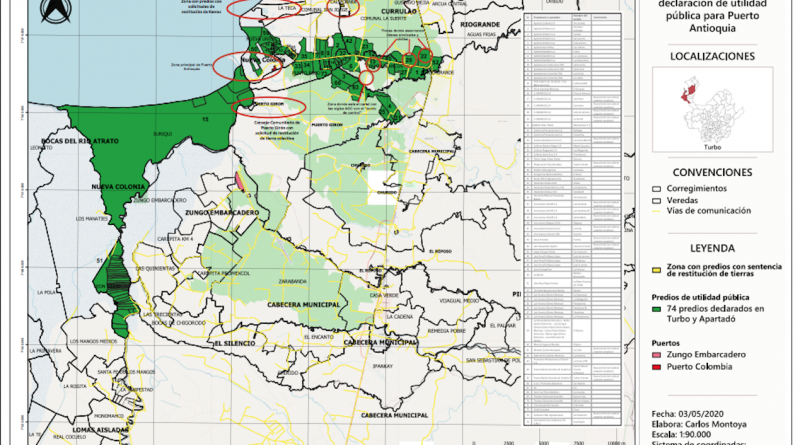Click the LEYENDA heading
800x445 pixels.
(713, 248)
